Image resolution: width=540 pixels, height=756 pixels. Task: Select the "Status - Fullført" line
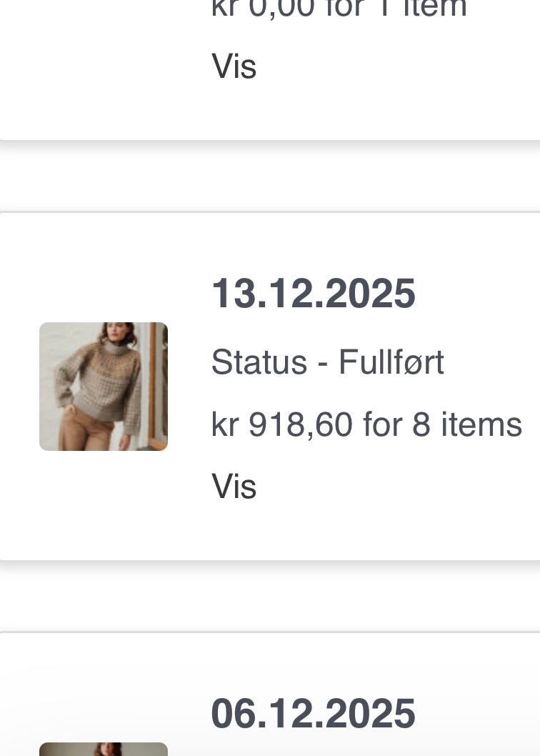(x=327, y=362)
